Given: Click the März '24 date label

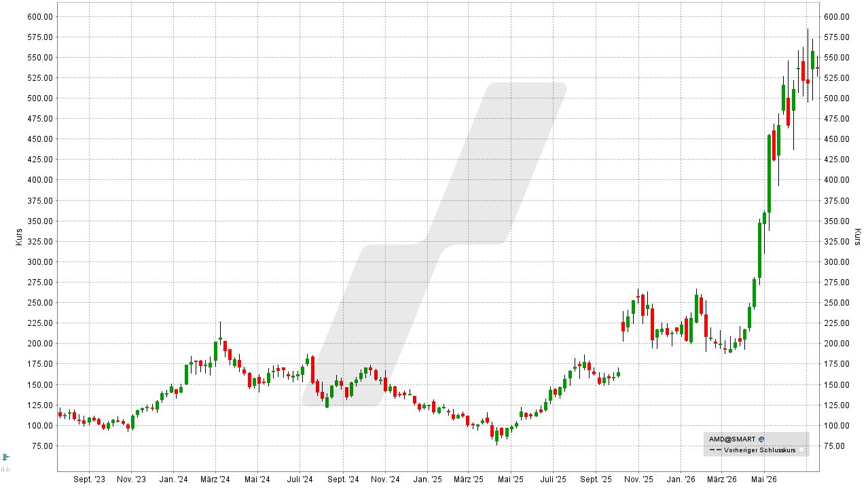Looking at the screenshot, I should (x=215, y=479).
